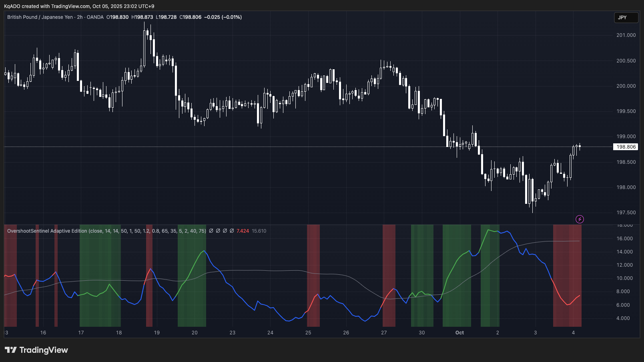Click the 198.500 price axis label
The height and width of the screenshot is (362, 644).
[626, 162]
